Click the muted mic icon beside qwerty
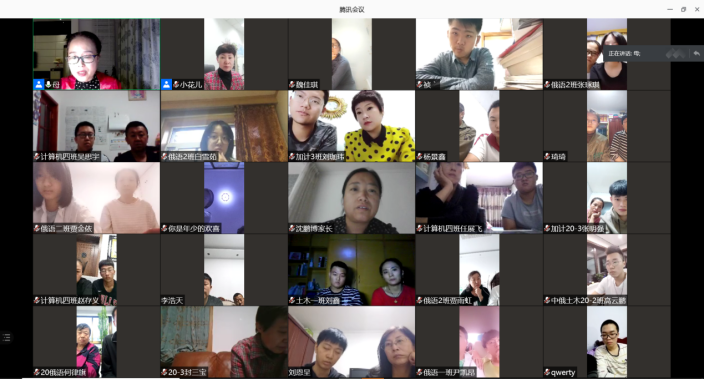Image resolution: width=704 pixels, height=379 pixels. [547, 372]
